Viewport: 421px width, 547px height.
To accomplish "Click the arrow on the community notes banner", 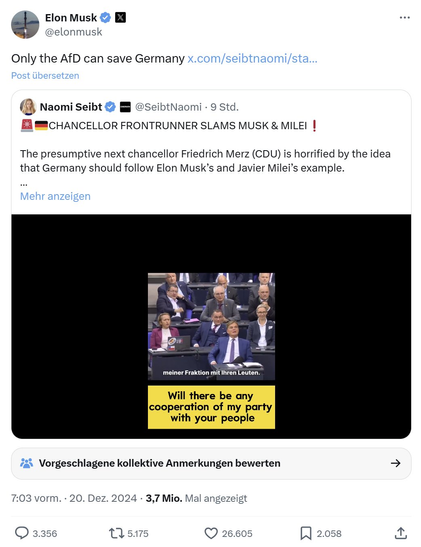I will 396,463.
